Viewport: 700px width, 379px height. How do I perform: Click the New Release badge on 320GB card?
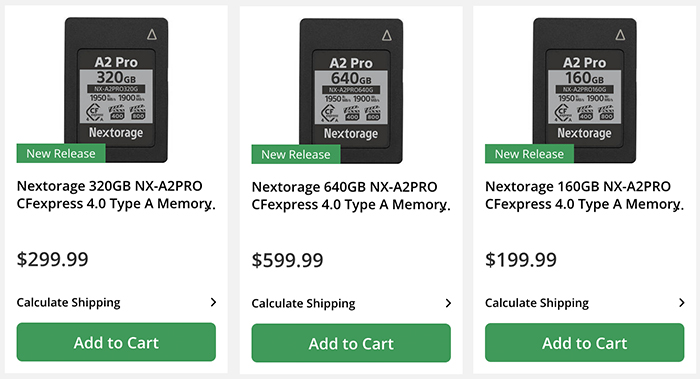click(x=61, y=153)
